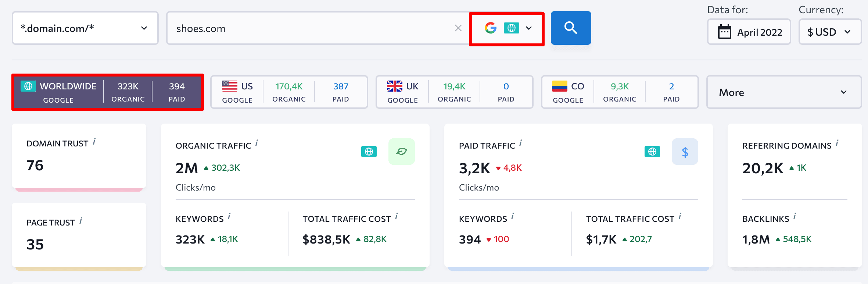This screenshot has height=284, width=868.
Task: Select the US Google region tab
Action: 289,92
